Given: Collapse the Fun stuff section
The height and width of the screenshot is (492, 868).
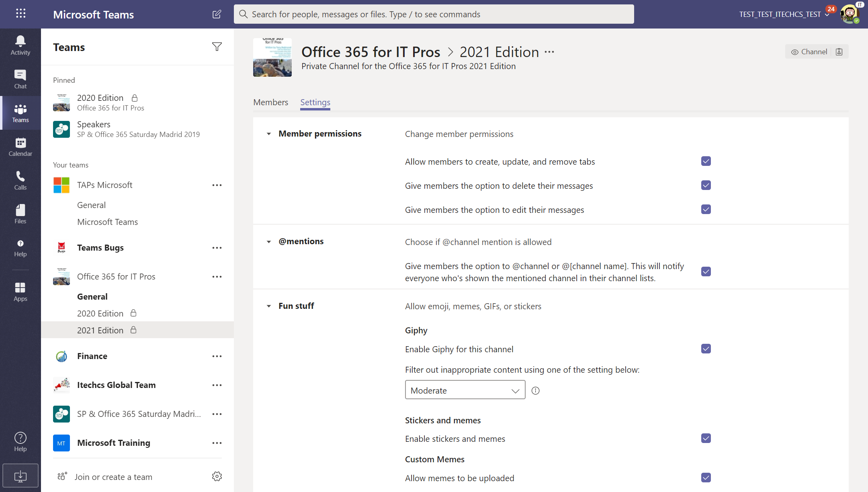Looking at the screenshot, I should tap(269, 306).
